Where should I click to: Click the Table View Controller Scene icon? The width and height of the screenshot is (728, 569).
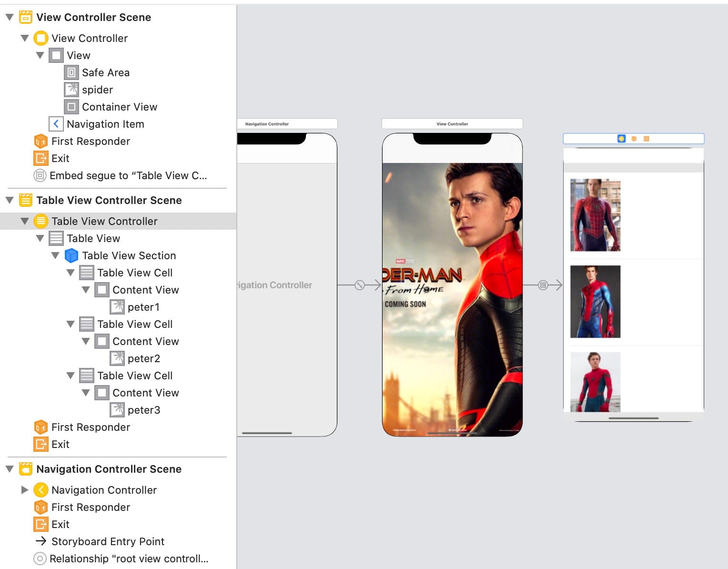[25, 200]
